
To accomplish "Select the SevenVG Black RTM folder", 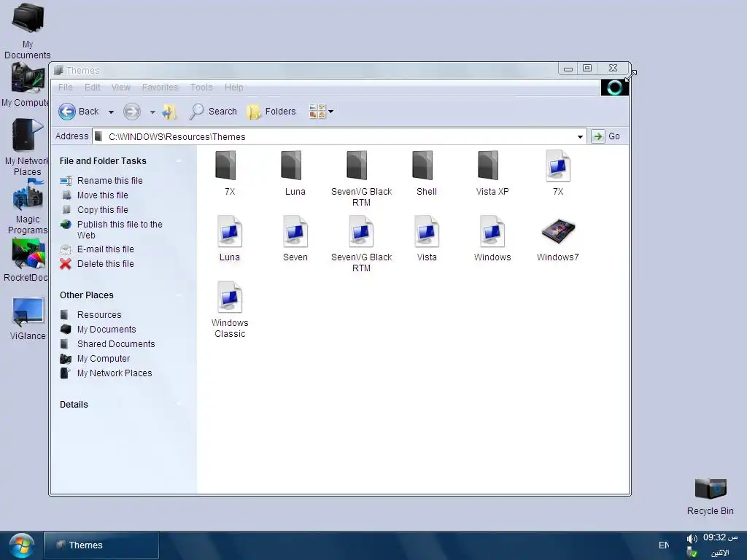I will click(361, 178).
